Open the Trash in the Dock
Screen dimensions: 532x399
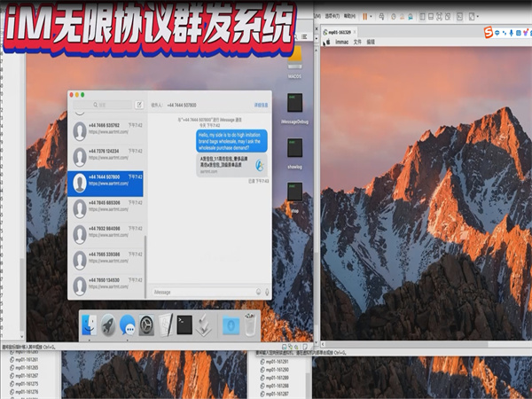(251, 325)
